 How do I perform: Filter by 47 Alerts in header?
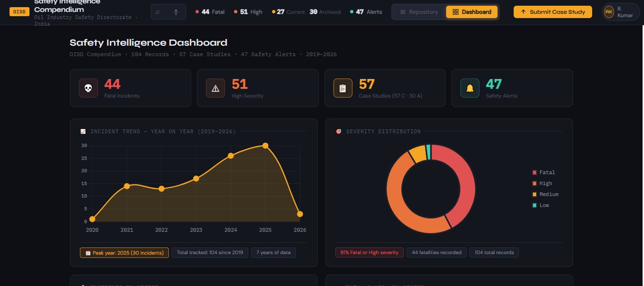click(x=366, y=12)
